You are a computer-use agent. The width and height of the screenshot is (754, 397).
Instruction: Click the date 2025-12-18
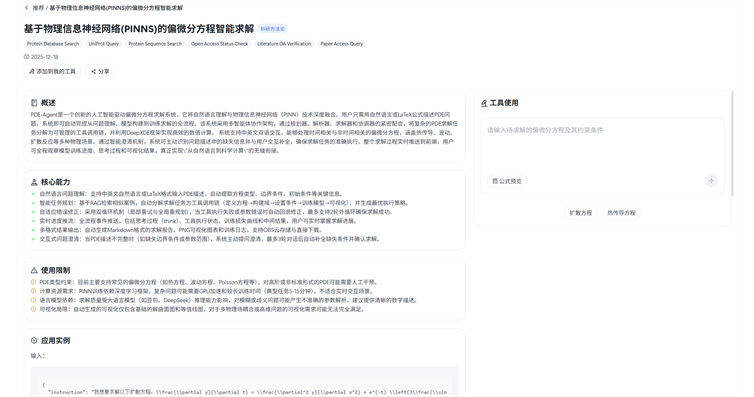point(44,57)
